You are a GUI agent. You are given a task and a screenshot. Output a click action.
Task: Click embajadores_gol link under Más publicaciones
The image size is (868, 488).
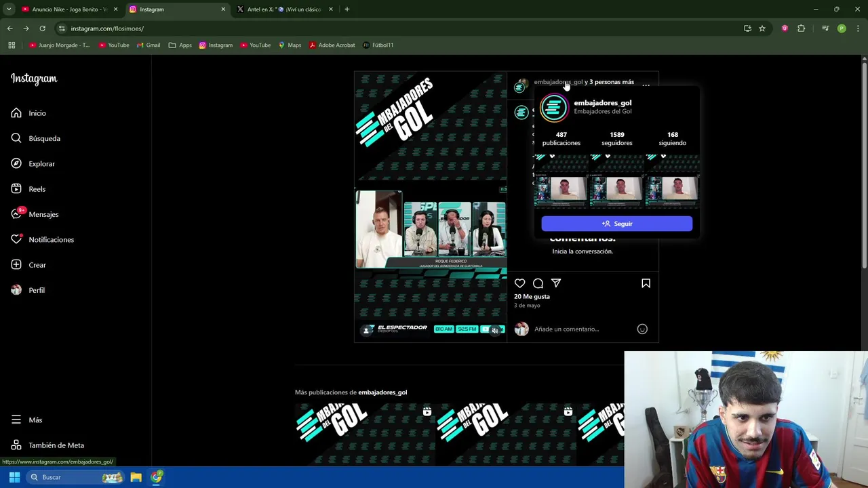(x=382, y=392)
